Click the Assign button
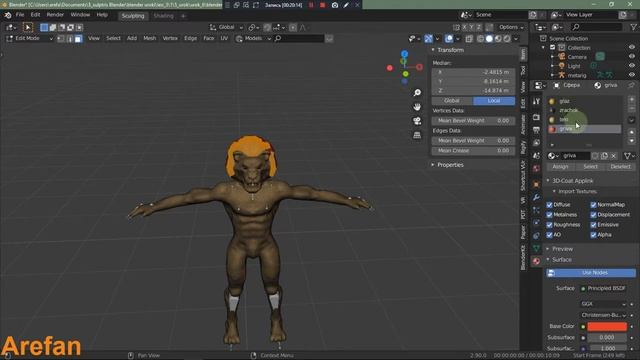Viewport: 640px width, 360px height. point(560,167)
